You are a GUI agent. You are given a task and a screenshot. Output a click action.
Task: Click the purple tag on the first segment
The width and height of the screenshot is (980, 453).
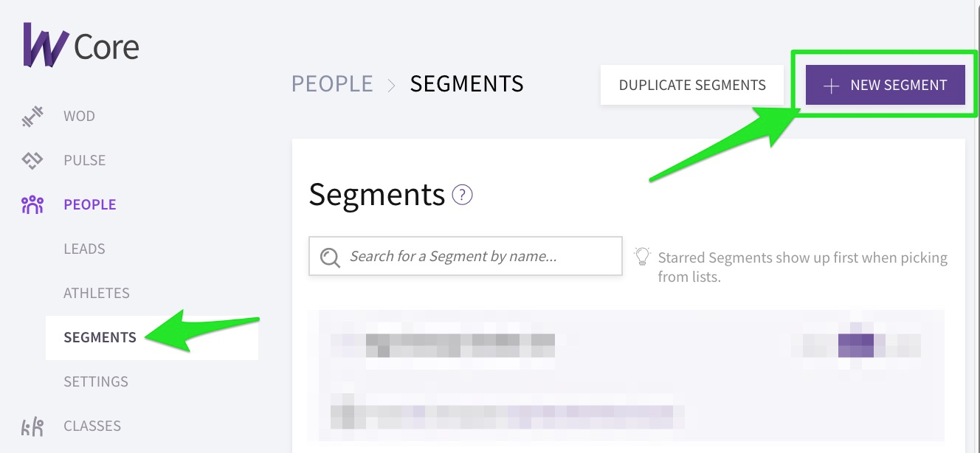tap(856, 345)
